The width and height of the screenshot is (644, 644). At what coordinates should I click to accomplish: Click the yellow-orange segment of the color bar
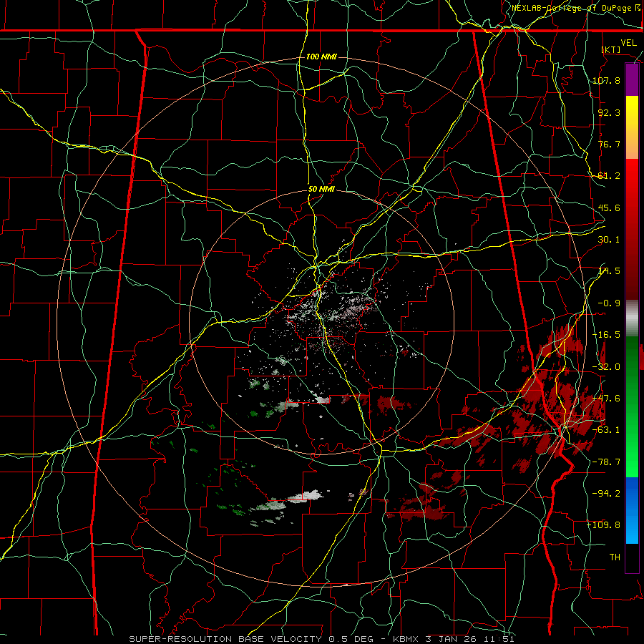[x=632, y=127]
